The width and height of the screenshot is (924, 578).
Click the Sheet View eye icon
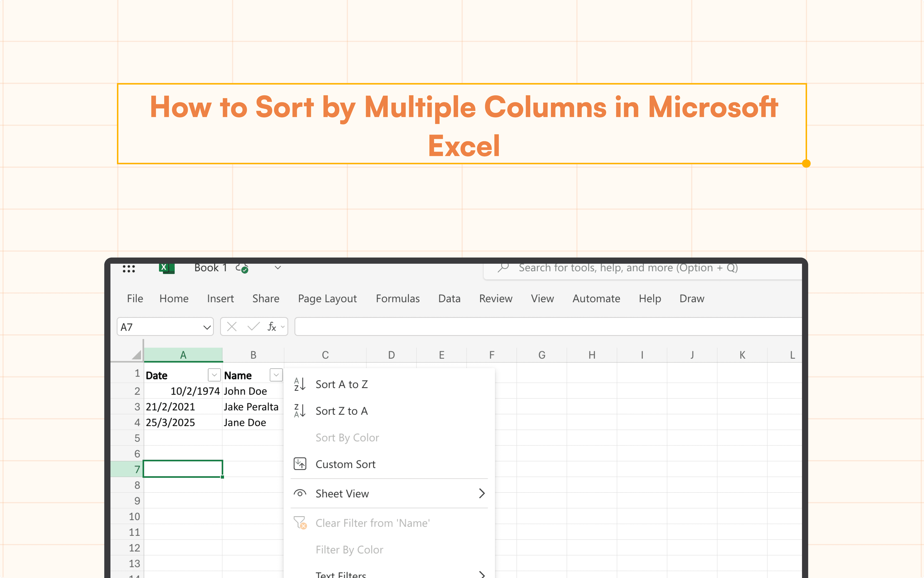[300, 493]
